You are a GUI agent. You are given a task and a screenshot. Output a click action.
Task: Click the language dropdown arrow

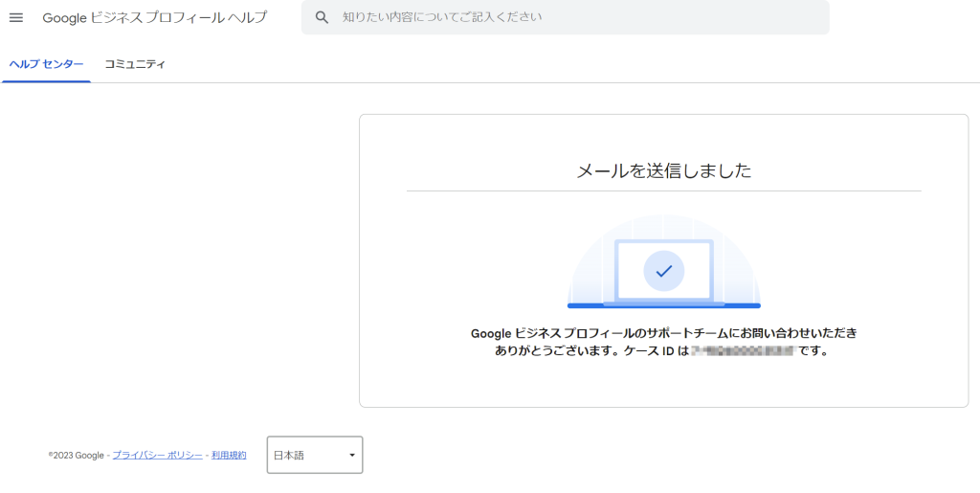351,455
